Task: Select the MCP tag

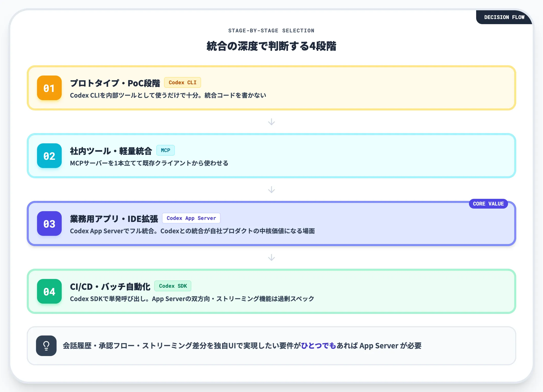Action: click(x=166, y=150)
